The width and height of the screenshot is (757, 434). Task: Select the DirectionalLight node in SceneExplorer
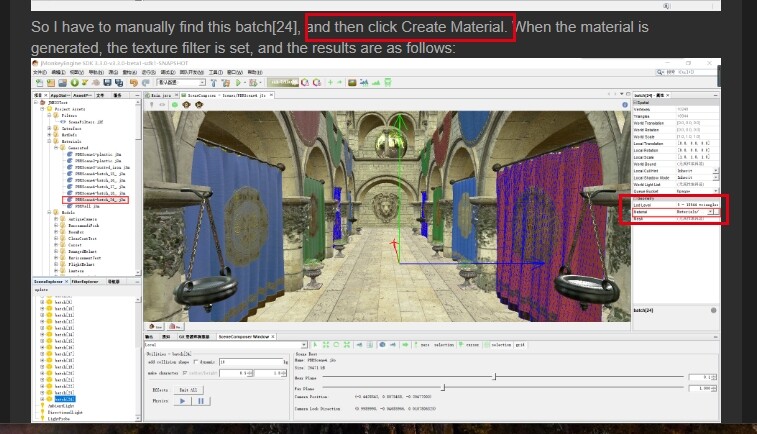coord(65,412)
